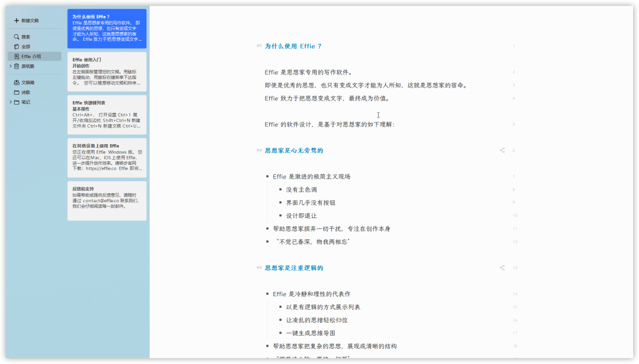
Task: Select the Effie 介绍 sidebar entry
Action: point(35,56)
